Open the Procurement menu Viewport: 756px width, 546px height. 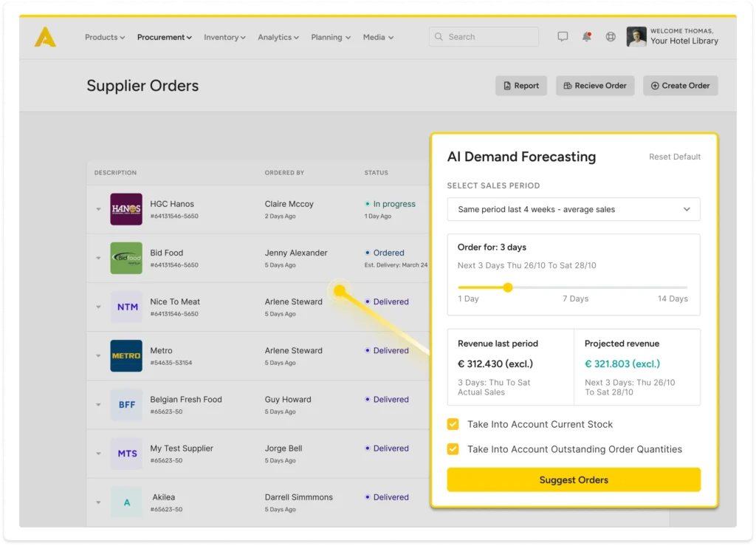click(x=164, y=37)
